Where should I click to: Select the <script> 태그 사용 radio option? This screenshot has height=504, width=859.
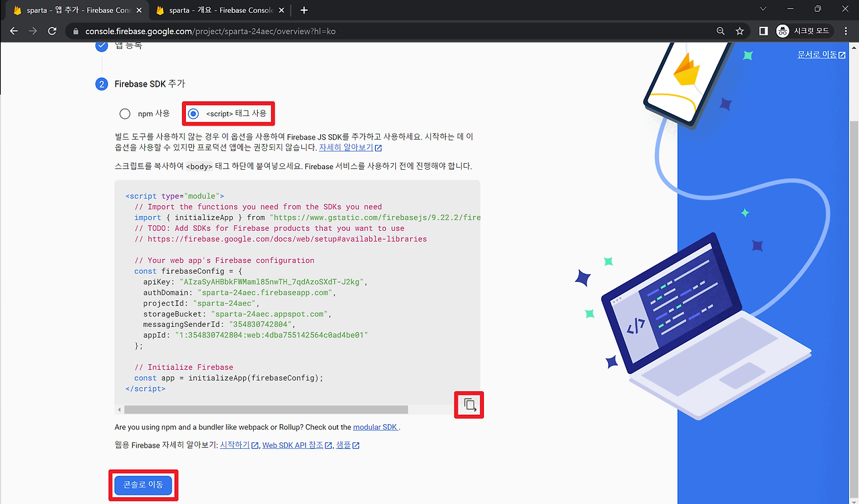point(193,114)
